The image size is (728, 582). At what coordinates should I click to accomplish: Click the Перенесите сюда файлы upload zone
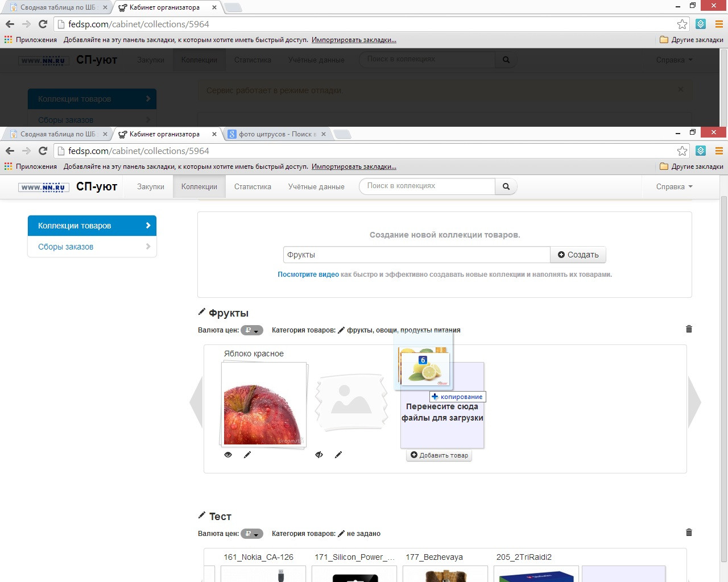pyautogui.click(x=442, y=405)
